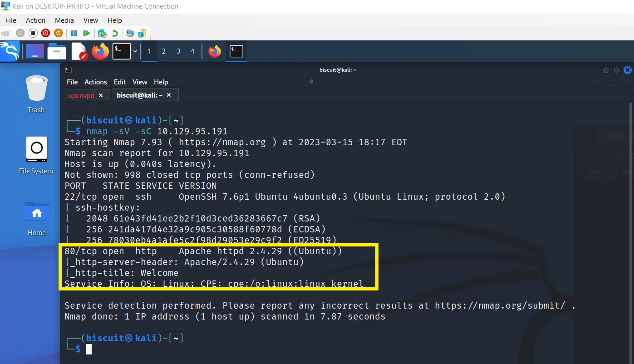Click the https://nmap.org link in the scan output
Image resolution: width=634 pixels, height=364 pixels.
point(222,143)
